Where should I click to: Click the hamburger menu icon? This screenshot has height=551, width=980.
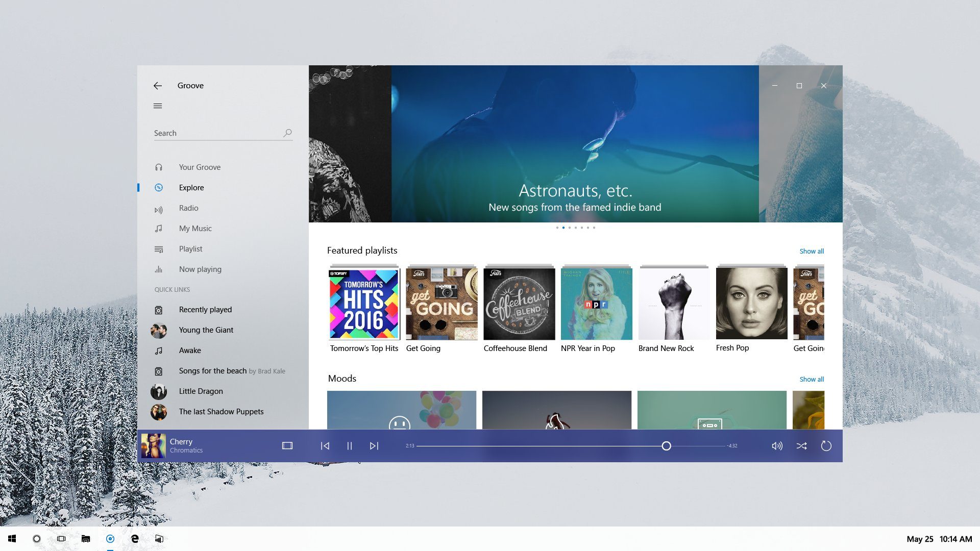pyautogui.click(x=158, y=106)
